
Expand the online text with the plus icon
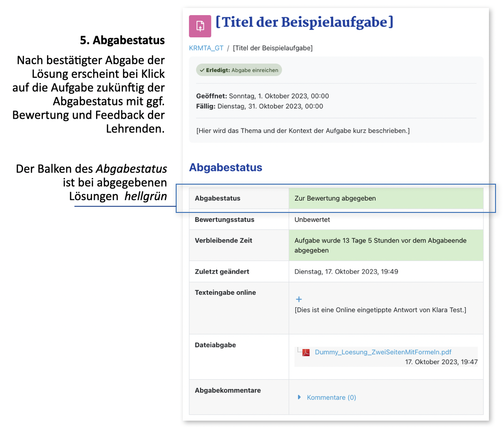[299, 299]
